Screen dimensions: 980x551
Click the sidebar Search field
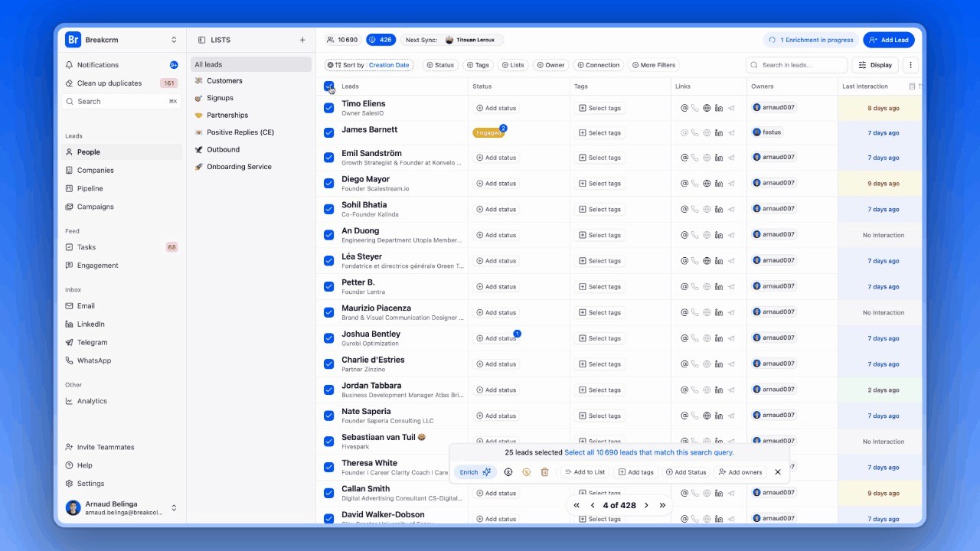click(x=122, y=101)
